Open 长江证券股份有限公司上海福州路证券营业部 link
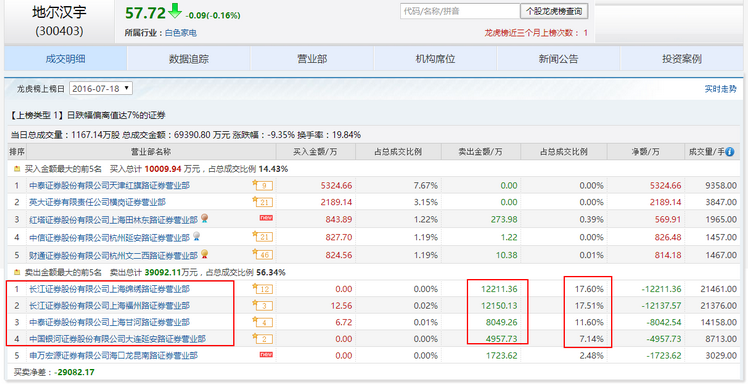The height and width of the screenshot is (384, 748). 109,305
